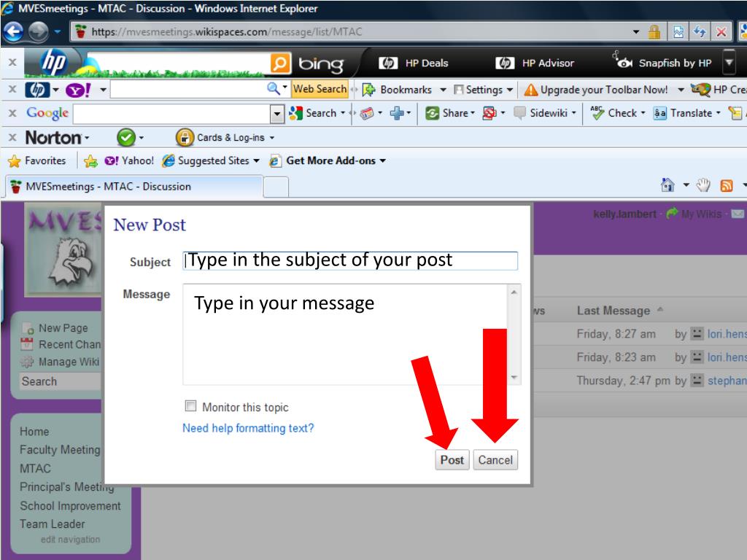Click the message scrollbar down arrow
The image size is (747, 560).
514,377
